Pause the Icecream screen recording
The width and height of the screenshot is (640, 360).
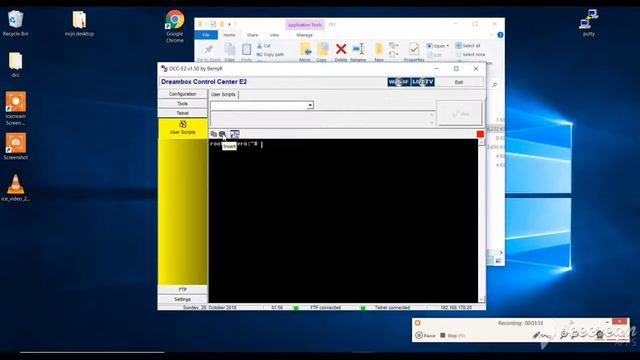(x=425, y=336)
